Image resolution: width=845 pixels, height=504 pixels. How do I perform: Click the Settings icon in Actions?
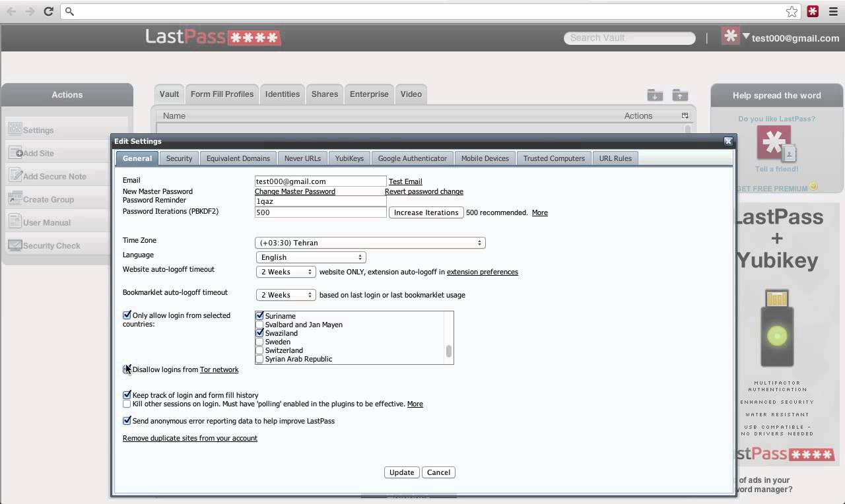pyautogui.click(x=15, y=129)
